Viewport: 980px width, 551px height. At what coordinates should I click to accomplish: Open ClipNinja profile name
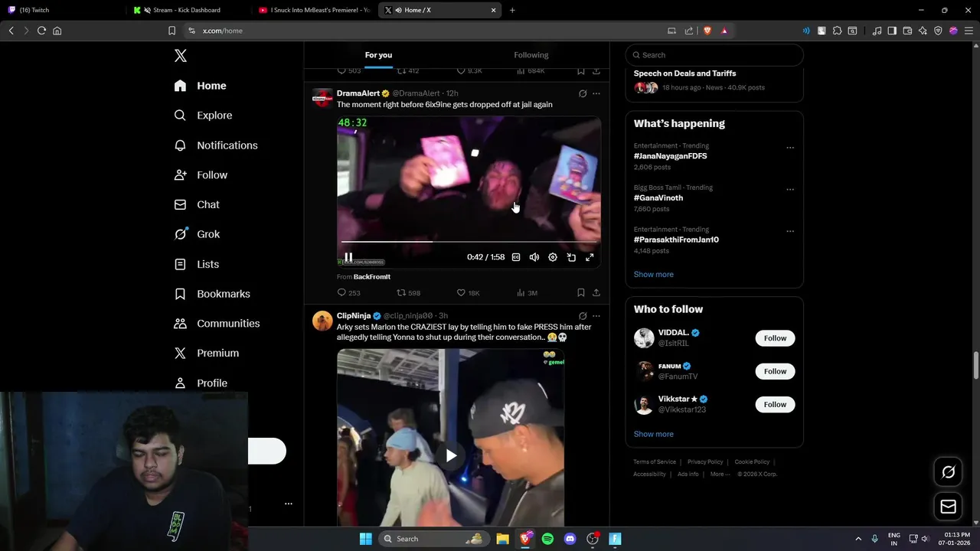point(354,316)
